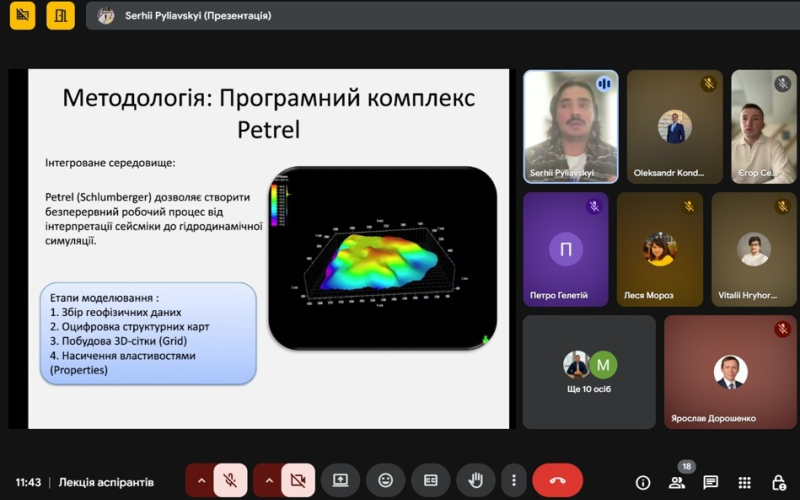Click Ярослав Дорошенко round profile photo

tap(730, 372)
